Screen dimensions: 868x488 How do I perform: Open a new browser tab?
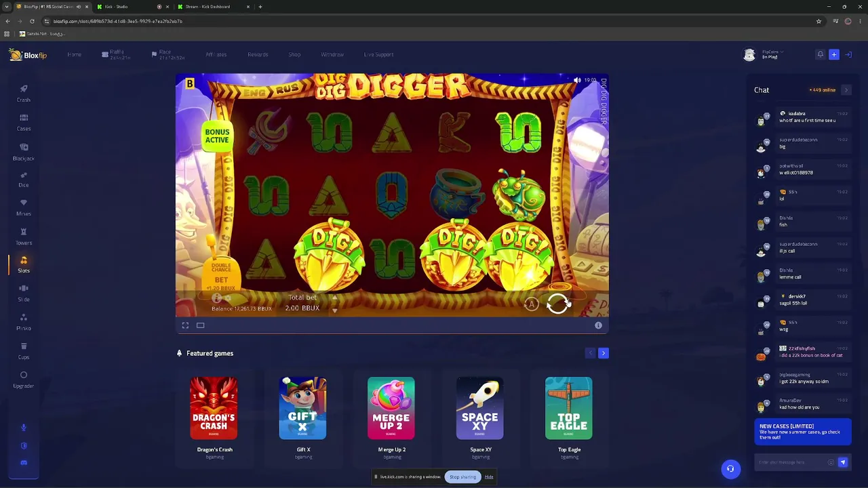[x=260, y=7]
